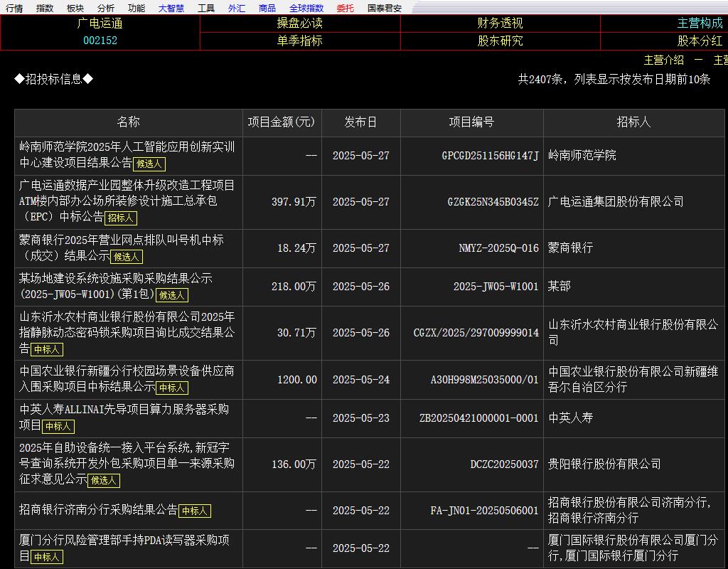Viewport: 728px width, 569px height.
Task: Click 候选人 tag on 自助设备统一接入 row
Action: tap(104, 480)
